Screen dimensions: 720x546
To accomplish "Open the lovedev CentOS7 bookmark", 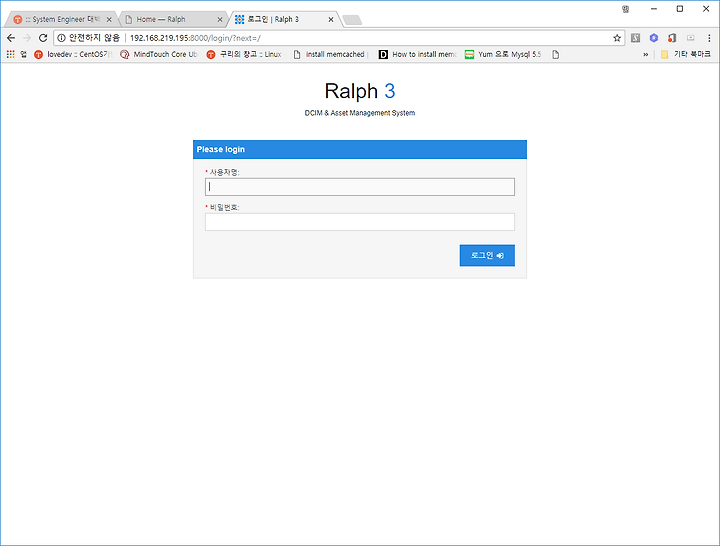I will (x=73, y=55).
